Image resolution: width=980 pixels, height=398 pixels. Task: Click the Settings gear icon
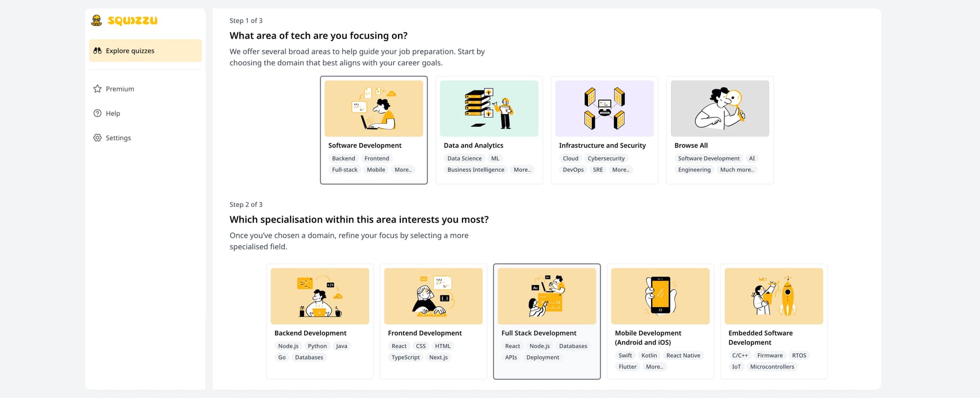97,137
